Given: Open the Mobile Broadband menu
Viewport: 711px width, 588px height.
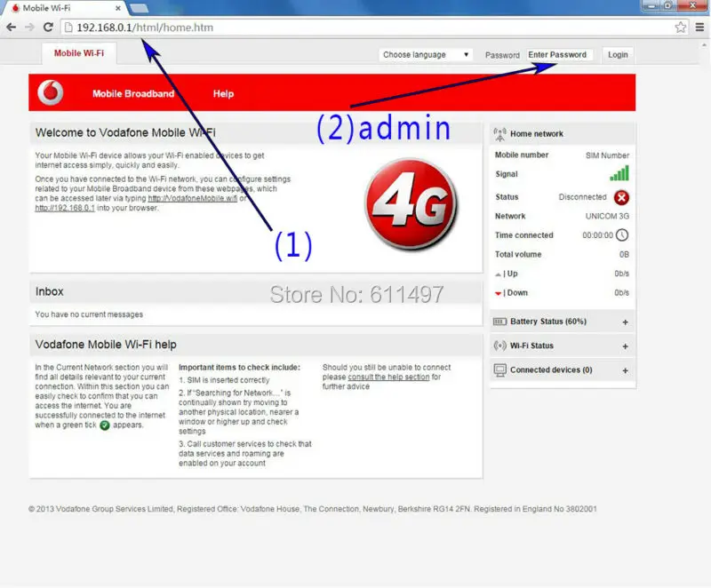Looking at the screenshot, I should [x=133, y=94].
